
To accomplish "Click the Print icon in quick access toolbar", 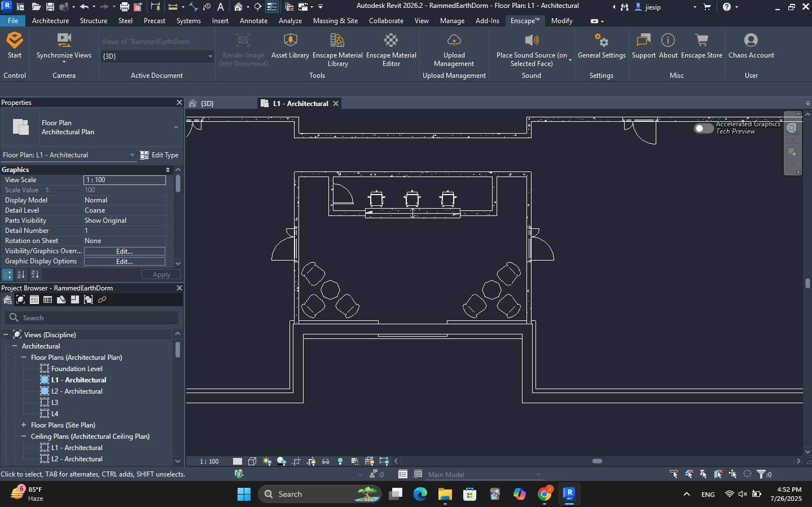I will (x=124, y=7).
